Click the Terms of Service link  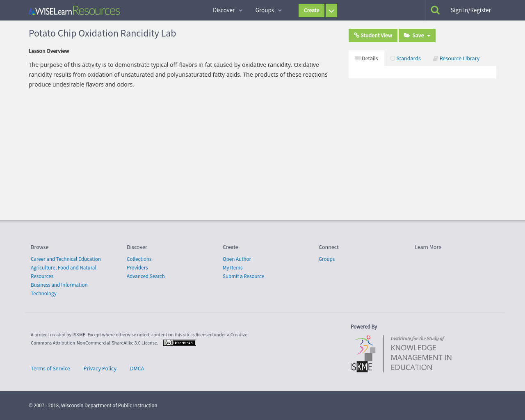50,369
